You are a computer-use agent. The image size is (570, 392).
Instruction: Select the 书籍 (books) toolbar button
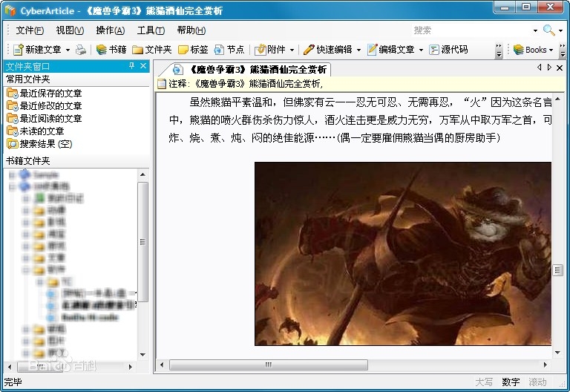coord(111,50)
